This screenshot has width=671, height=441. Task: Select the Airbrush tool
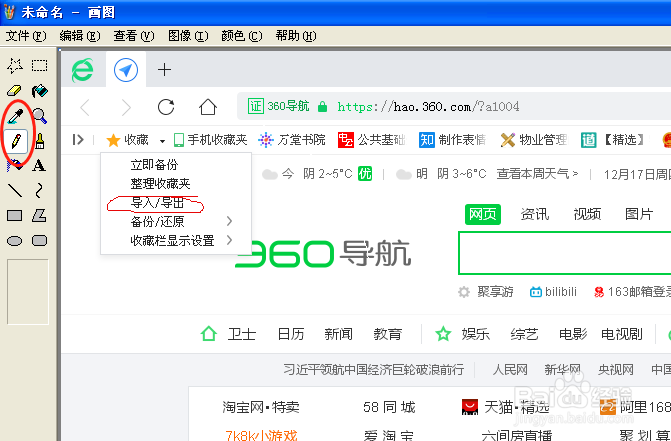tap(15, 166)
